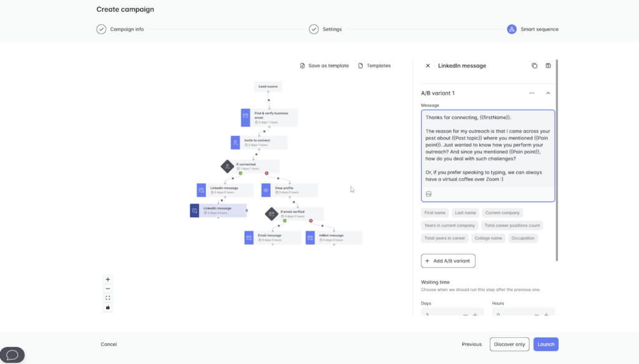The height and width of the screenshot is (364, 639).
Task: Close the LinkedIn message panel
Action: 427,65
